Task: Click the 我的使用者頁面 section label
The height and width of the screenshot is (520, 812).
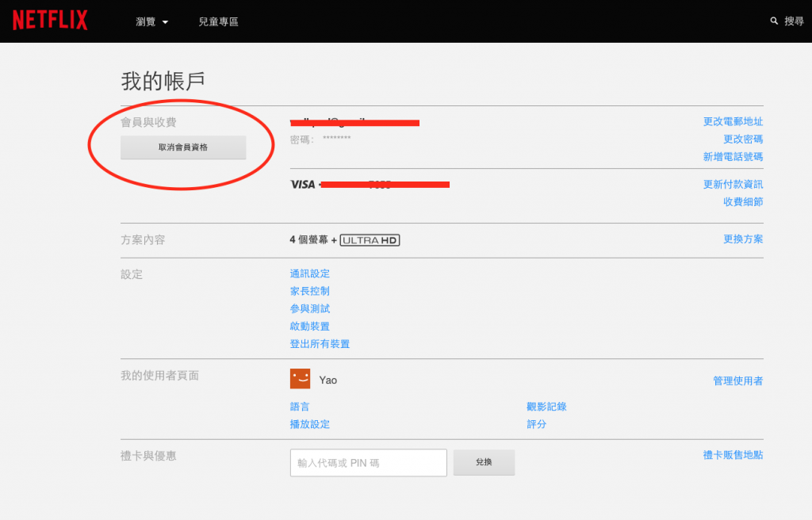Action: point(160,376)
